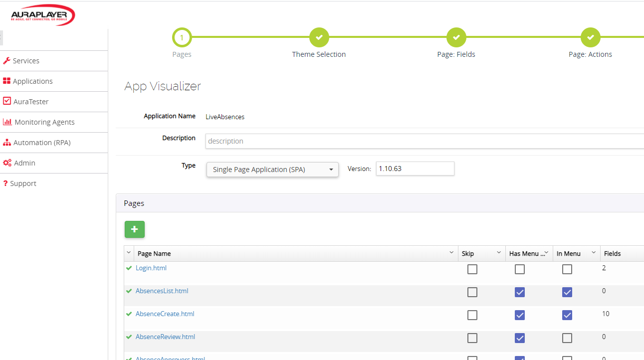Click the Page: Fields step label
This screenshot has height=360, width=644.
[456, 54]
